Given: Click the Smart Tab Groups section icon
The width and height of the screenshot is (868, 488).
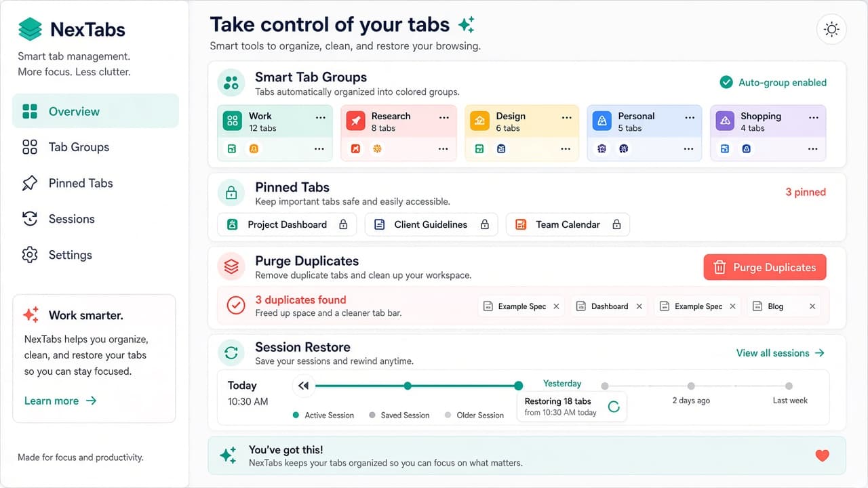Looking at the screenshot, I should [231, 83].
